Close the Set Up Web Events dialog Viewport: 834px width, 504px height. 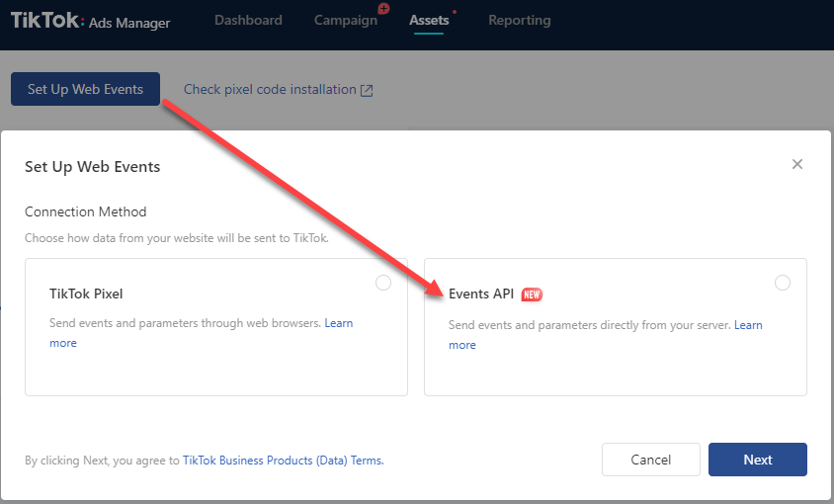point(797,164)
